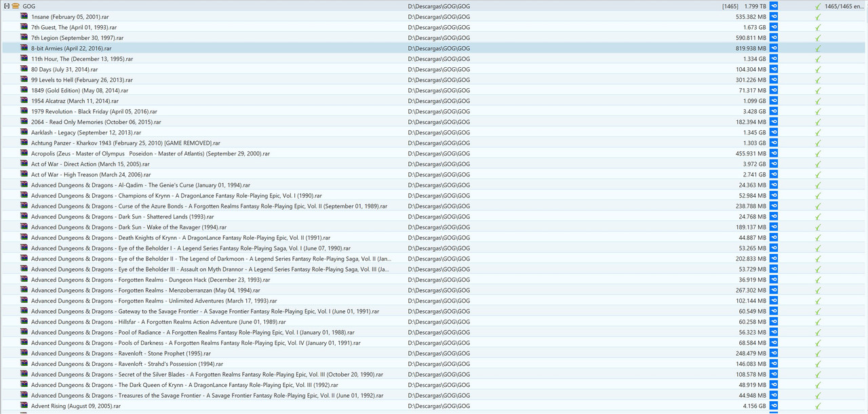Click the RAR icon of 7th Guest, The
868x414 pixels.
pyautogui.click(x=24, y=27)
